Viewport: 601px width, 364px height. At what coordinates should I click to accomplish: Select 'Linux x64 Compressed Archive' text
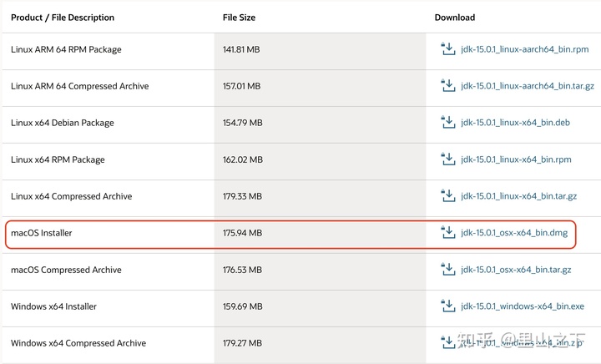click(x=71, y=196)
